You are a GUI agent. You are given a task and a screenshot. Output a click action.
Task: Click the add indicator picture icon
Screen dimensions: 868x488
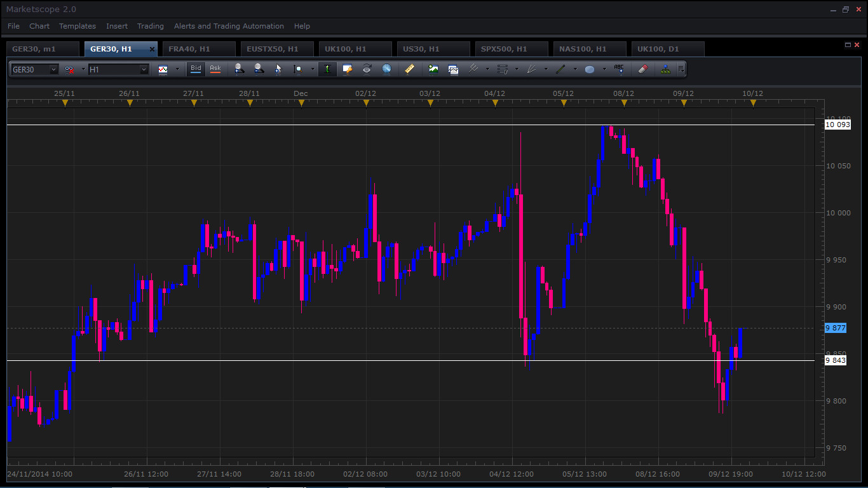pyautogui.click(x=433, y=69)
